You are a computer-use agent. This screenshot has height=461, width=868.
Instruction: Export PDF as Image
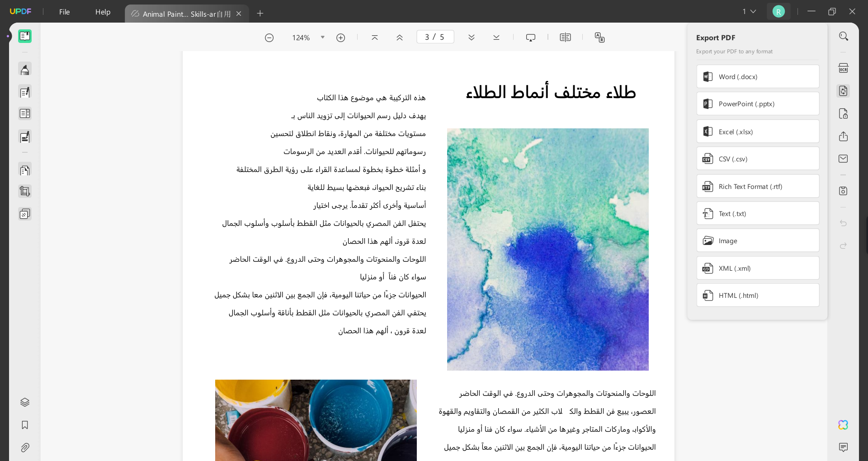[x=758, y=240]
